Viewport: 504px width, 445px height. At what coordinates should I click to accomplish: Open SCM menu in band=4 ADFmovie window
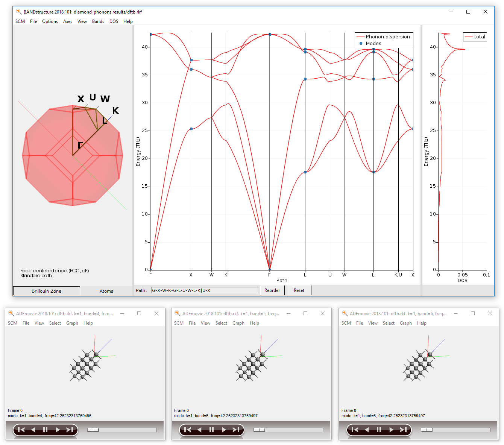(12, 323)
